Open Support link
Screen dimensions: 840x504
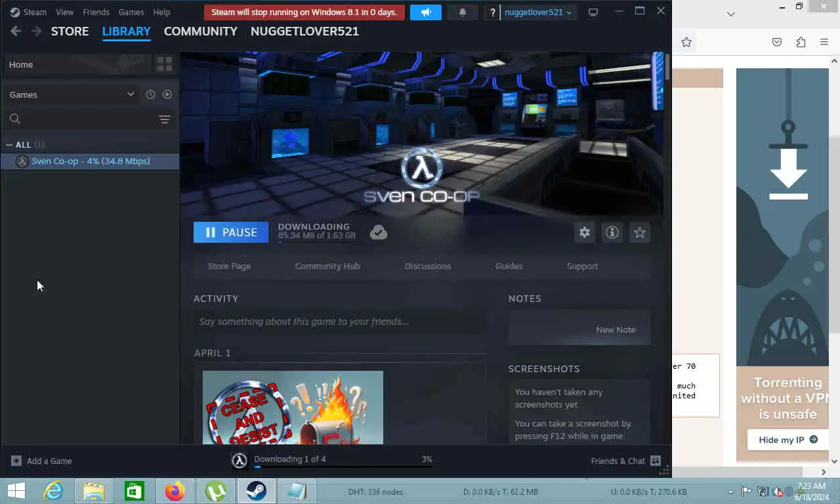(x=582, y=266)
